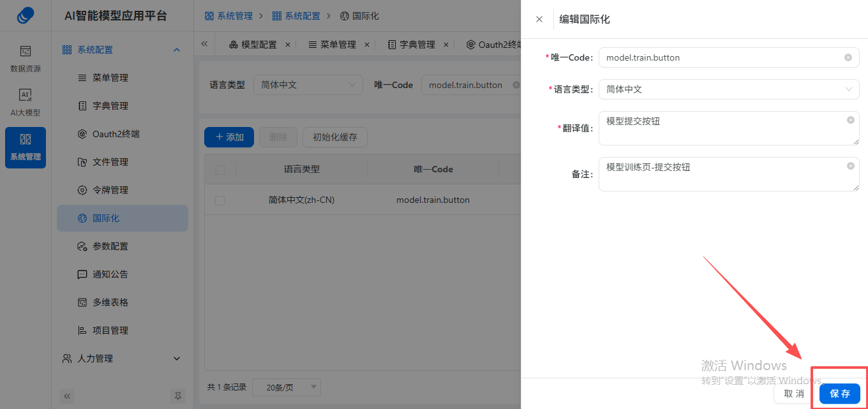This screenshot has height=409, width=868.
Task: Open Oauth2终端 in the side menu
Action: pyautogui.click(x=123, y=134)
